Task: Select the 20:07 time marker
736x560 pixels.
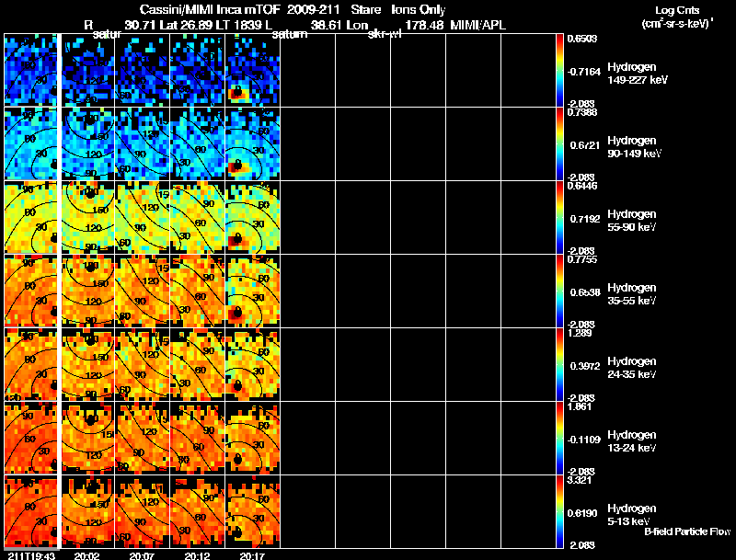Action: [142, 555]
